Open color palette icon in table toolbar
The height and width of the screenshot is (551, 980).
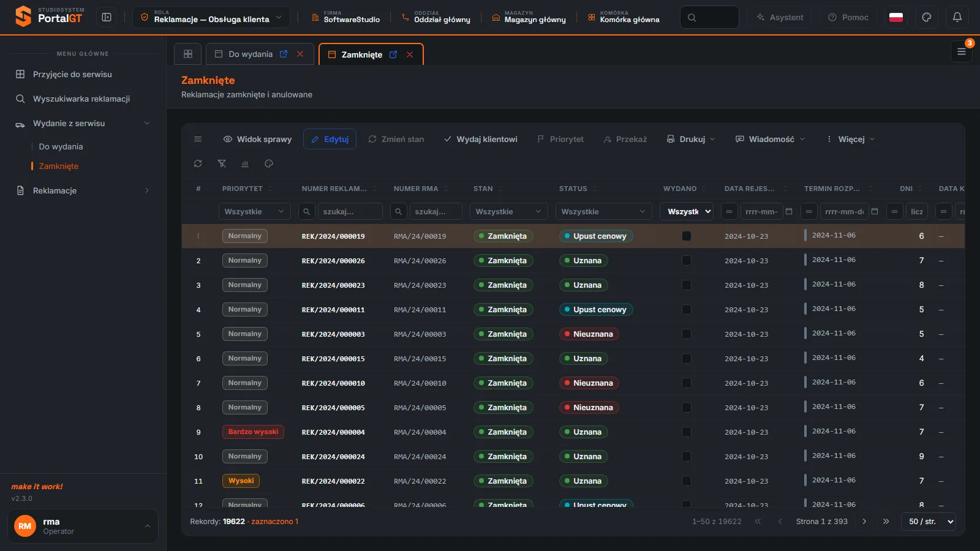[x=269, y=163]
